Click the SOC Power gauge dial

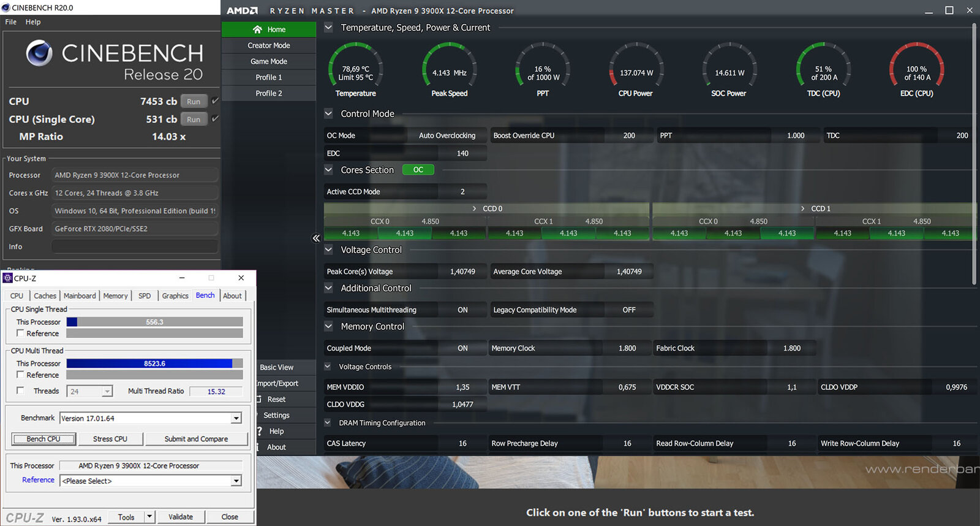[729, 65]
